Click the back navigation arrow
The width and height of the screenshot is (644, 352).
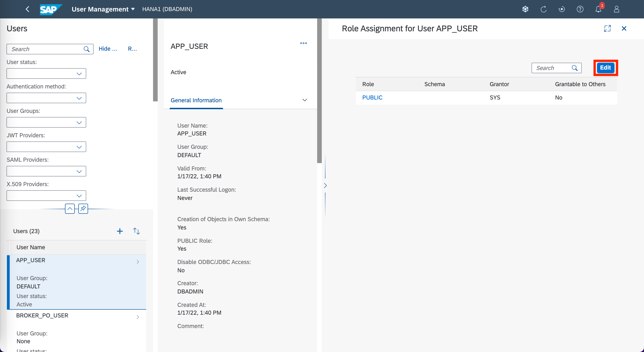tap(27, 9)
